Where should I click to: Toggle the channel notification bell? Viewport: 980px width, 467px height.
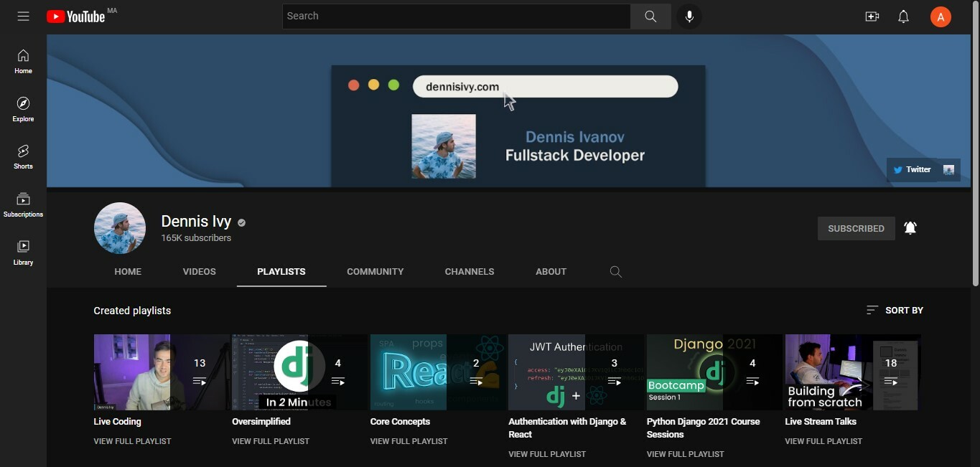tap(910, 228)
